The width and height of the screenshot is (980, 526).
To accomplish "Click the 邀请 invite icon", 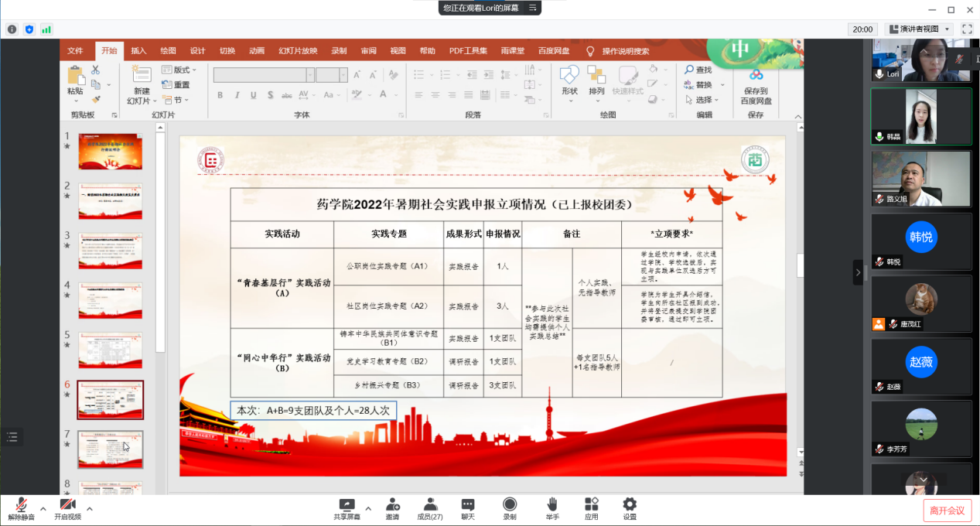I will click(x=393, y=508).
